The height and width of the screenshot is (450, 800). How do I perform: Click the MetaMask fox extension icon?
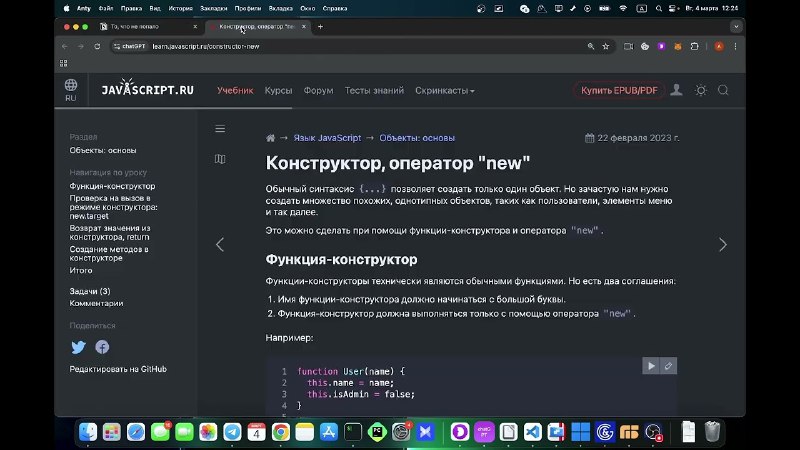click(x=678, y=46)
